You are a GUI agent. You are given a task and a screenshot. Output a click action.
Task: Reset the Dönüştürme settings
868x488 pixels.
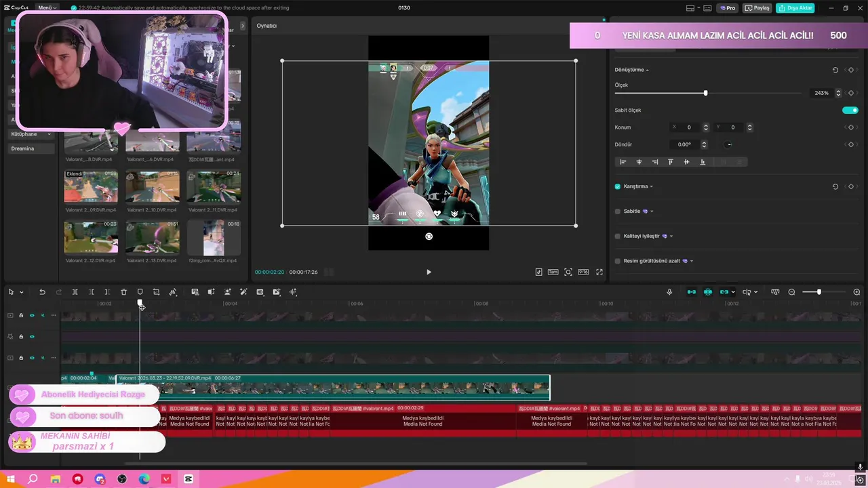[x=835, y=70]
